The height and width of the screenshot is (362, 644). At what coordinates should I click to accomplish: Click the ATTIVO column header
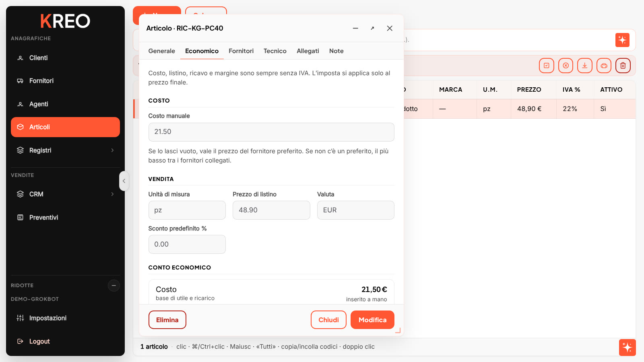(615, 90)
